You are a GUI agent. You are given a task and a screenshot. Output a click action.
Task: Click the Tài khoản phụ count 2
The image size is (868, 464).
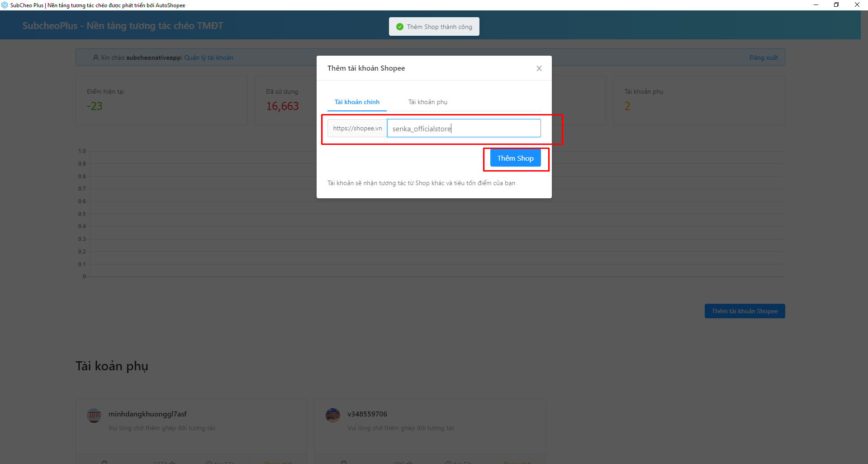[627, 106]
